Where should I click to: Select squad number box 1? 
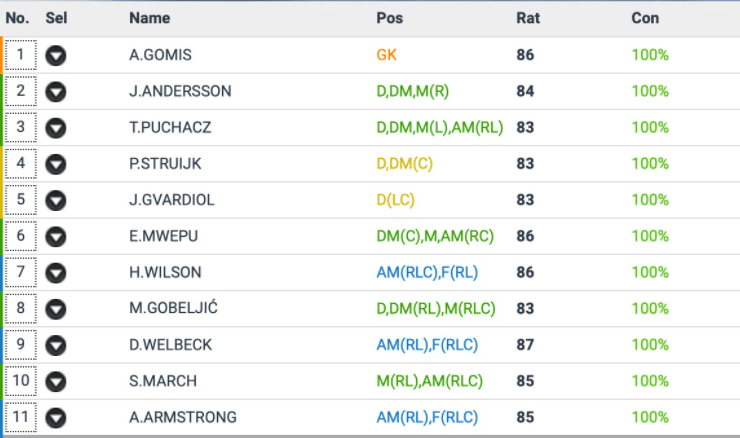coord(21,55)
